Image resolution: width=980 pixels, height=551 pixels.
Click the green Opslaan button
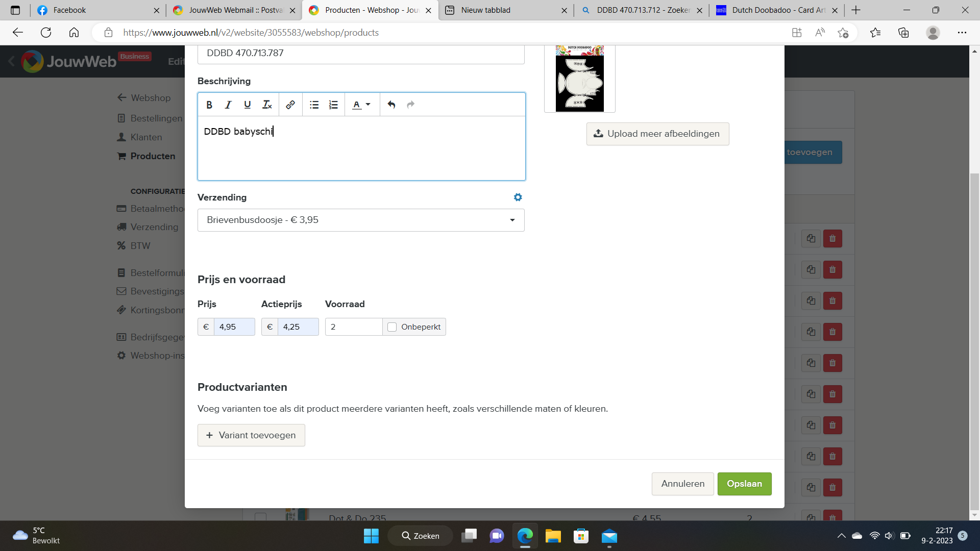(x=744, y=484)
